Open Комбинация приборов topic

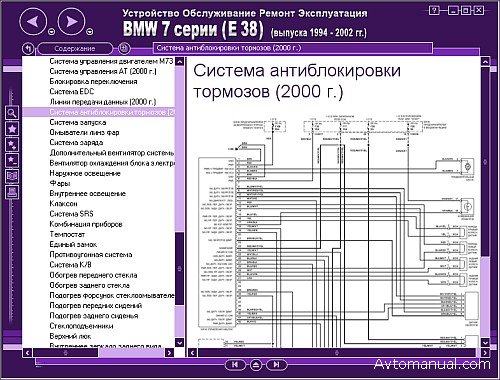(x=86, y=224)
